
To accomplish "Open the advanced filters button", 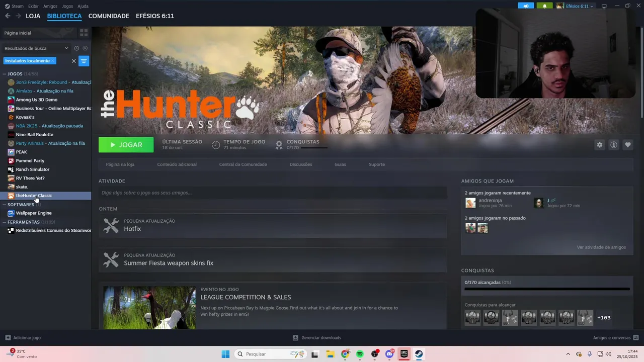I will pos(84,61).
